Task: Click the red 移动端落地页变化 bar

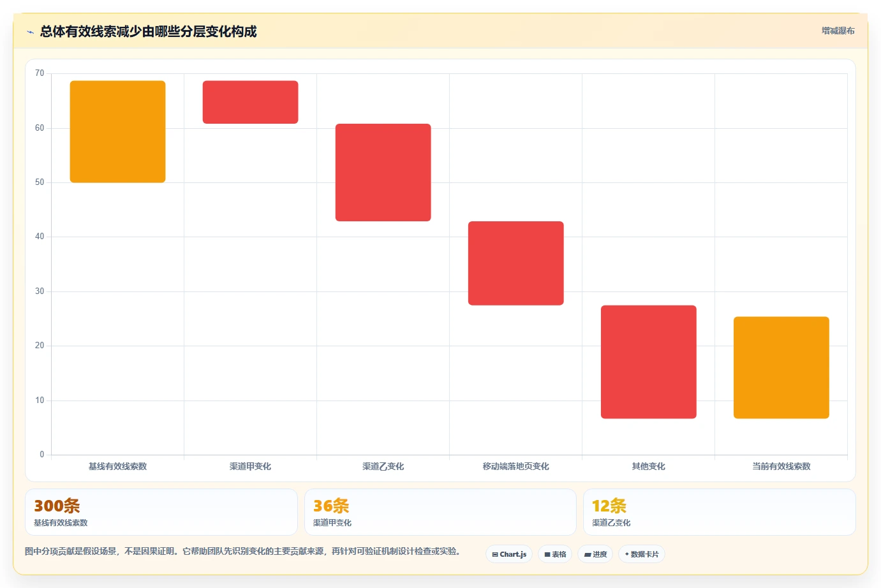Action: tap(515, 263)
